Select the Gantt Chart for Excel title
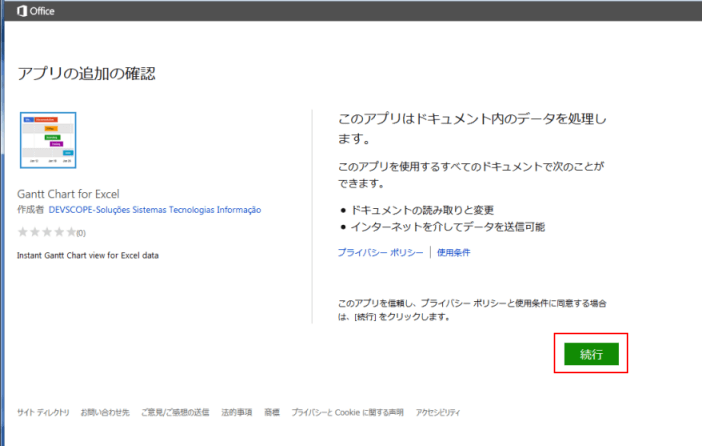This screenshot has width=702, height=446. pyautogui.click(x=68, y=194)
